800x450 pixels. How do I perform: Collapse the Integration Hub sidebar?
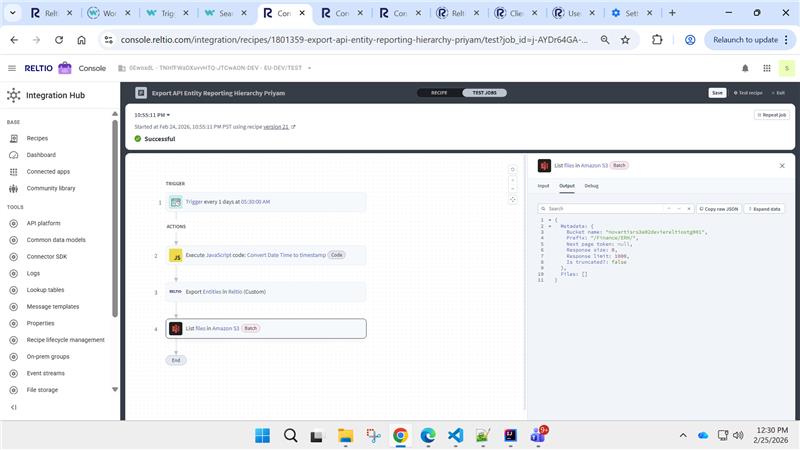coord(14,407)
